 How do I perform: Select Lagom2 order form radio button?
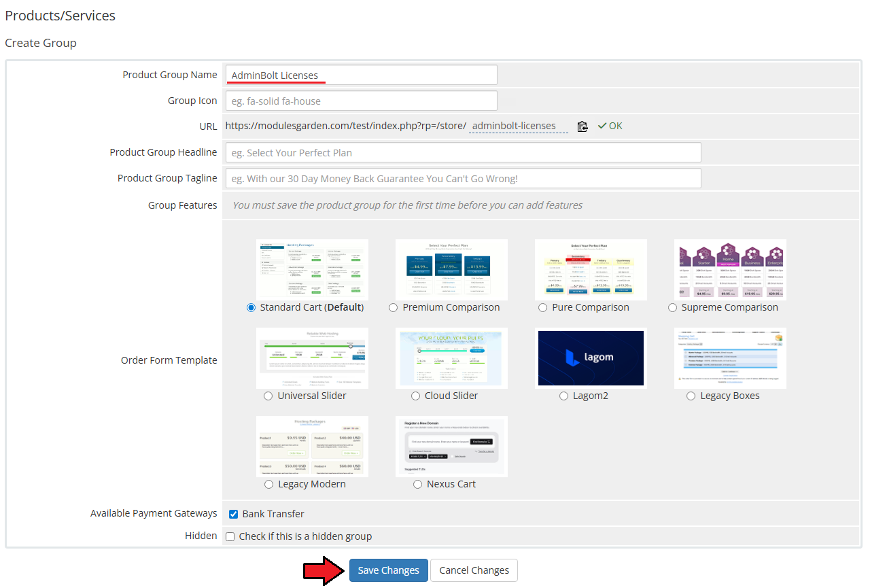(564, 396)
